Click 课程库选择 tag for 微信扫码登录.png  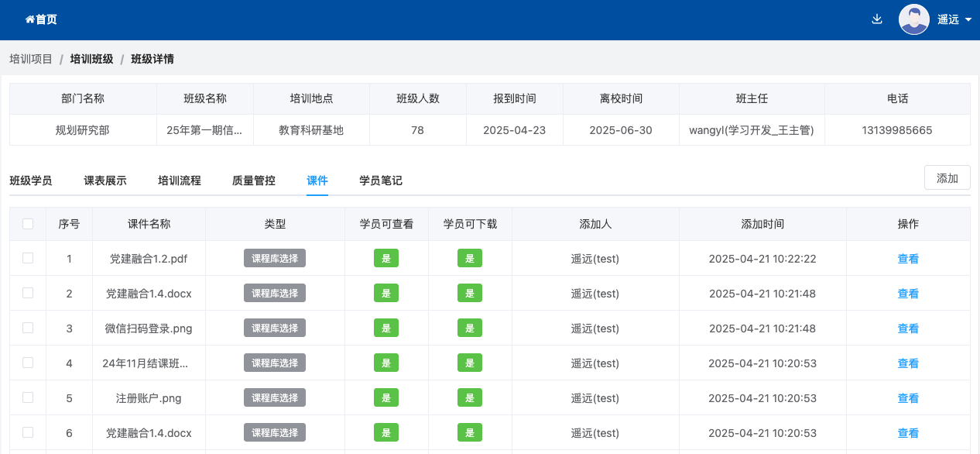[x=275, y=328]
